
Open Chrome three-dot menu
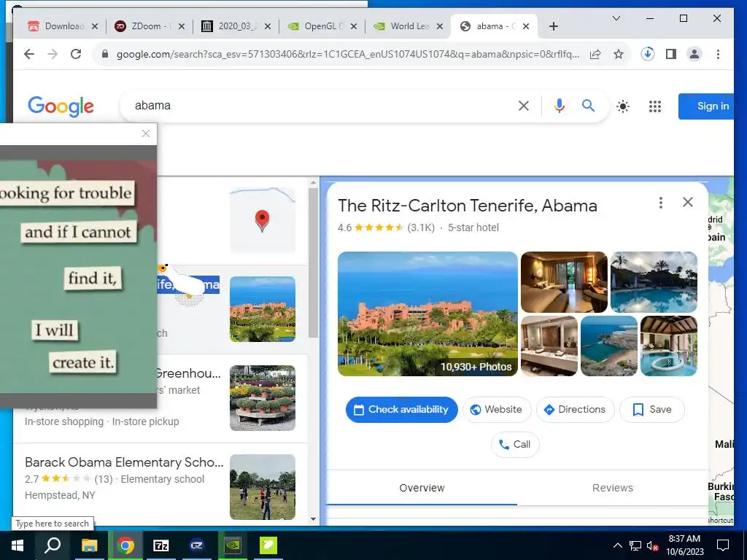click(x=718, y=54)
